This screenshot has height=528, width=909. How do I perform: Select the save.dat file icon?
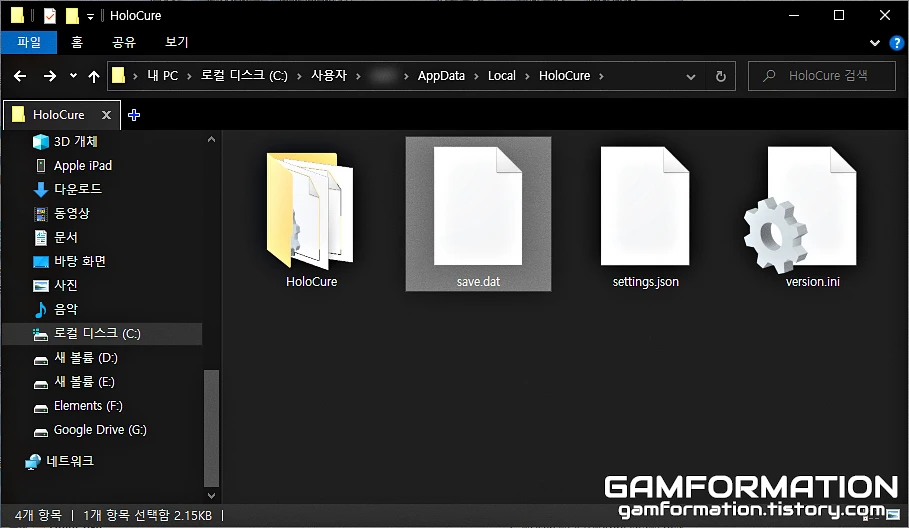tap(478, 206)
